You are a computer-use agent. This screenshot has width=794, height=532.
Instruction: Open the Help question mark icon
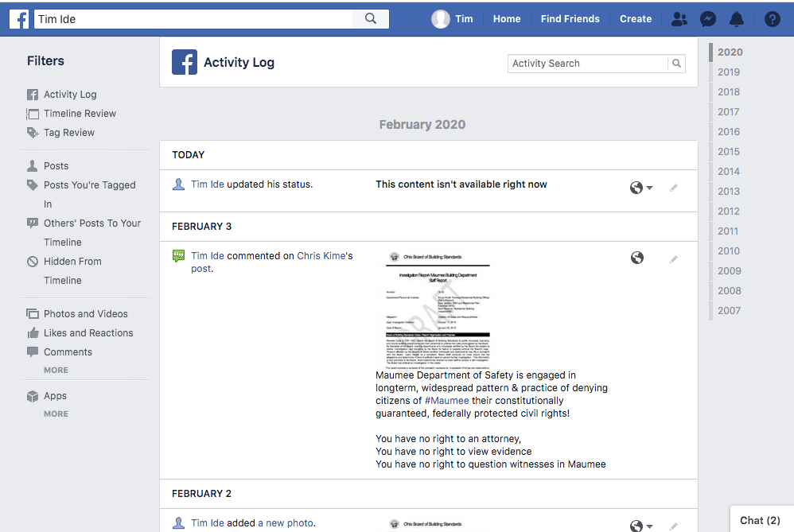pyautogui.click(x=772, y=19)
